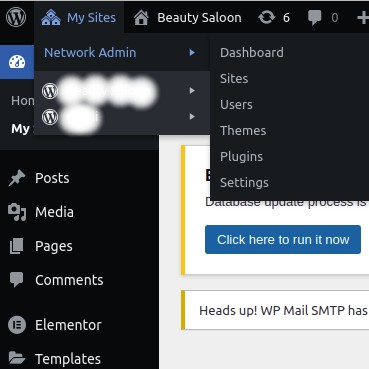This screenshot has width=369, height=369.
Task: Open Network Admin Settings
Action: pyautogui.click(x=244, y=183)
